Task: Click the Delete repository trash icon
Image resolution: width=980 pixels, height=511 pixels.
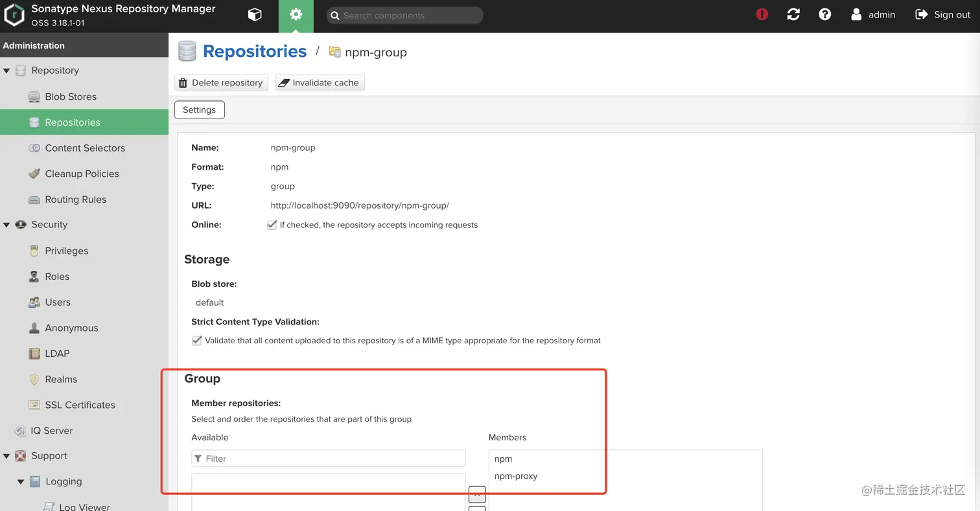Action: pyautogui.click(x=183, y=83)
